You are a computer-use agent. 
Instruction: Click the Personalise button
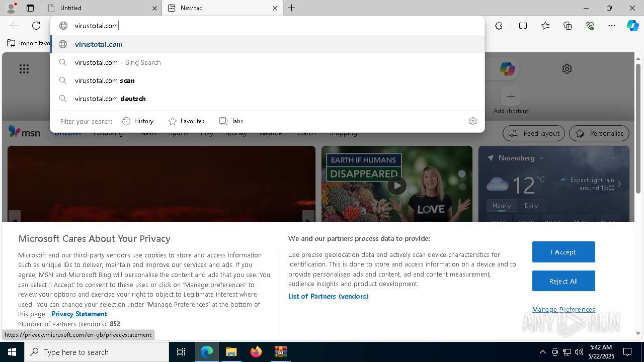click(x=599, y=133)
